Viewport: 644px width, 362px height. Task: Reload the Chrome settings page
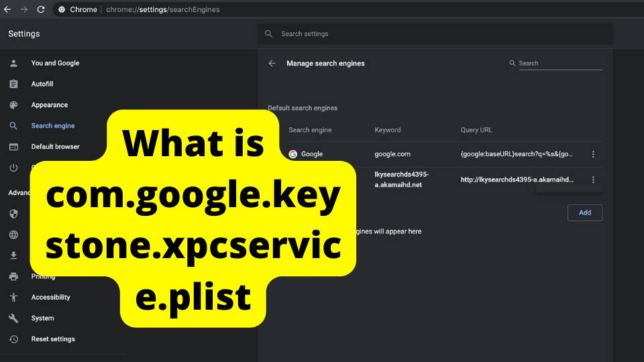click(41, 9)
